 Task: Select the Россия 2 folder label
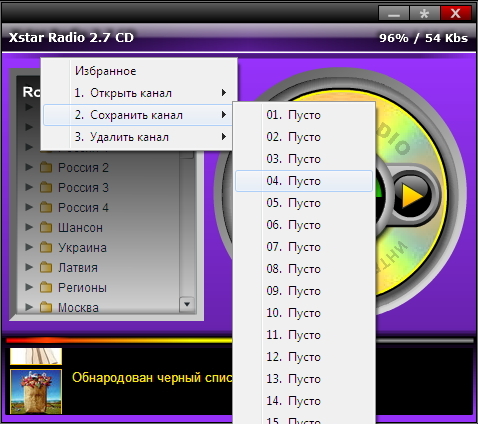pyautogui.click(x=83, y=168)
